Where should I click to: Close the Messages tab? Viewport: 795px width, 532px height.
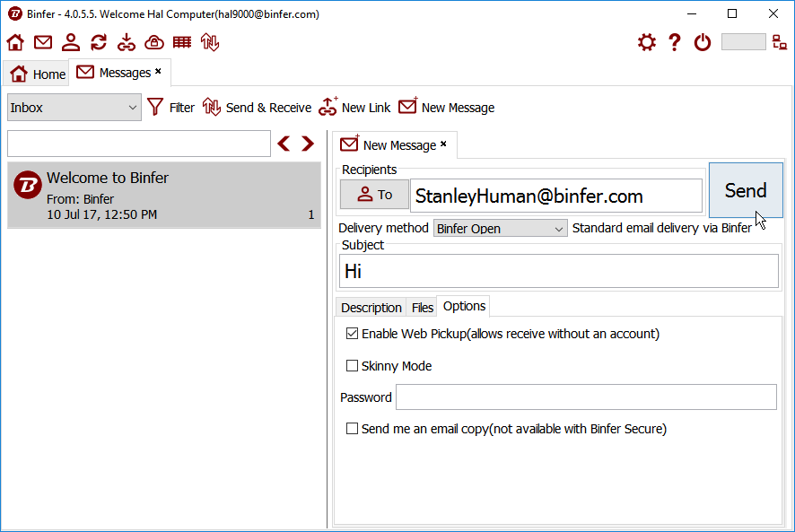tap(158, 72)
